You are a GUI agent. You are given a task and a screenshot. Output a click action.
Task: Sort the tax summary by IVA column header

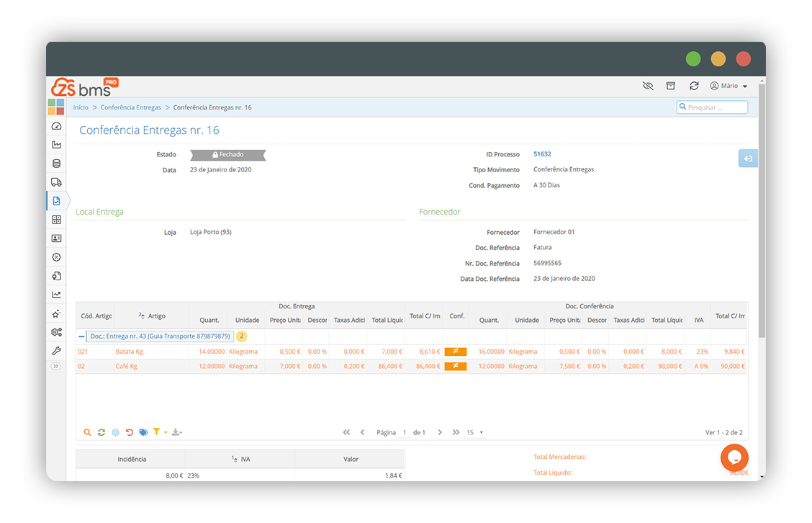pos(241,459)
